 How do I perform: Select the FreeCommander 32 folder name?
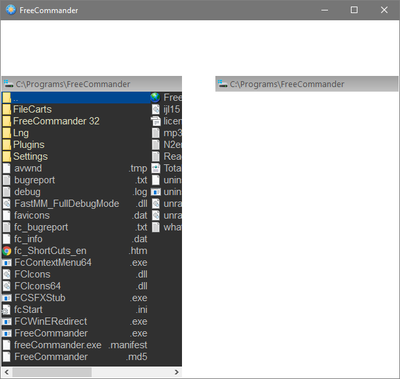click(x=56, y=121)
